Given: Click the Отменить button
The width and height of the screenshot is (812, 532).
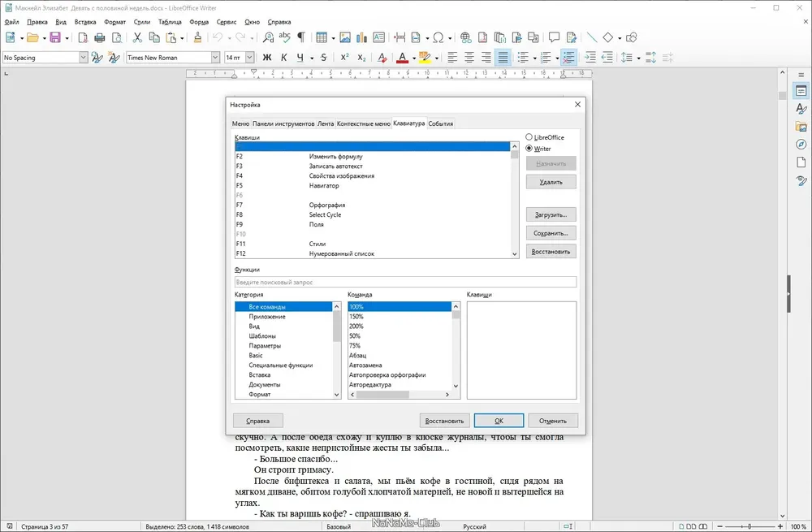Looking at the screenshot, I should pos(552,421).
